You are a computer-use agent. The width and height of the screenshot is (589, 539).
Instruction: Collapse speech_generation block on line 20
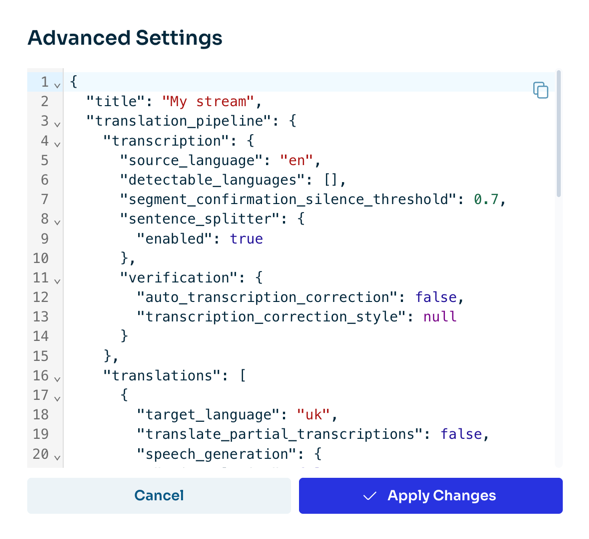57,457
